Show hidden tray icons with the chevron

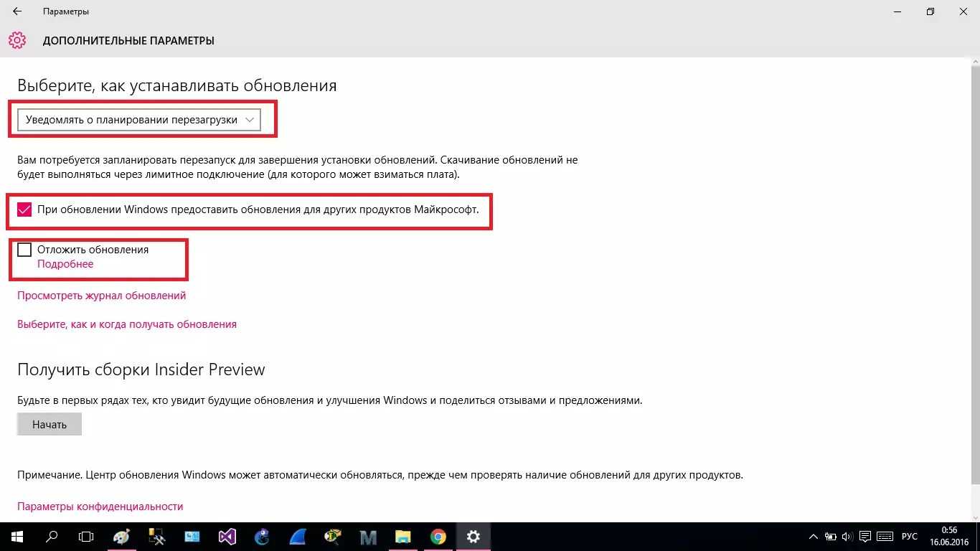(813, 537)
